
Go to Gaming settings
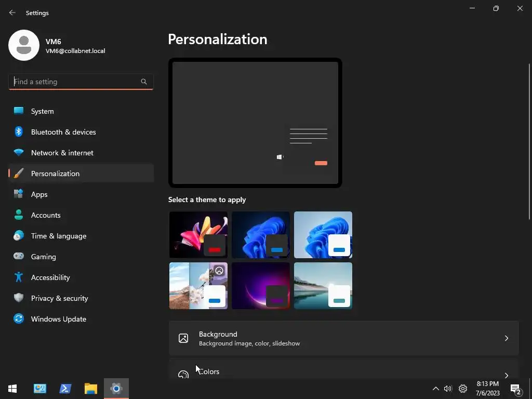click(81, 257)
